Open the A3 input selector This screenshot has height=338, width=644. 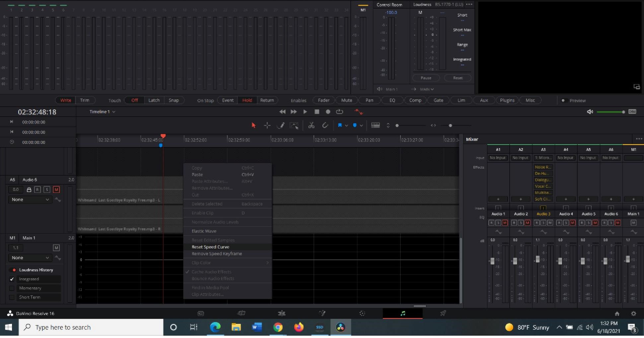(x=543, y=158)
